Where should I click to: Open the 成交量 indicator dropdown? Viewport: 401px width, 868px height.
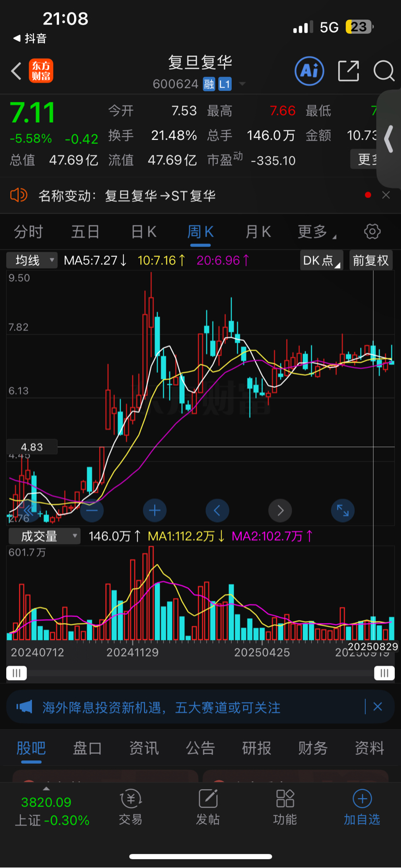click(44, 536)
